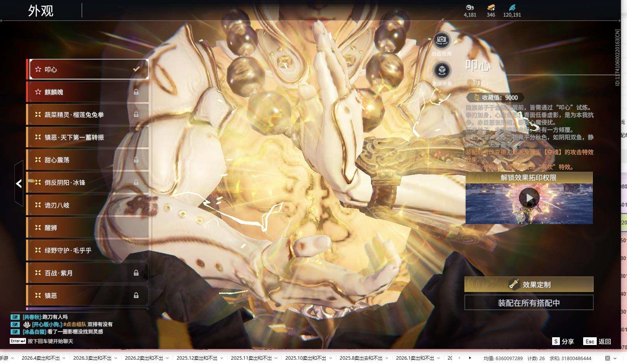This screenshot has width=627, height=364.
Task: Click the gold bar currency icon
Action: click(491, 7)
